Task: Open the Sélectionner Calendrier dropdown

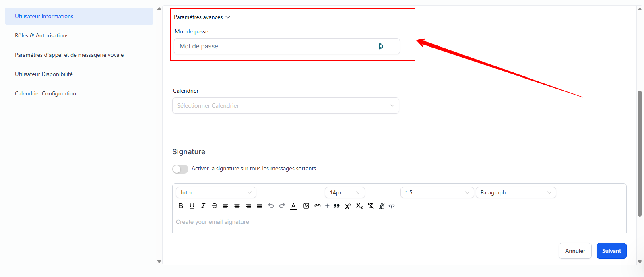Action: tap(285, 105)
